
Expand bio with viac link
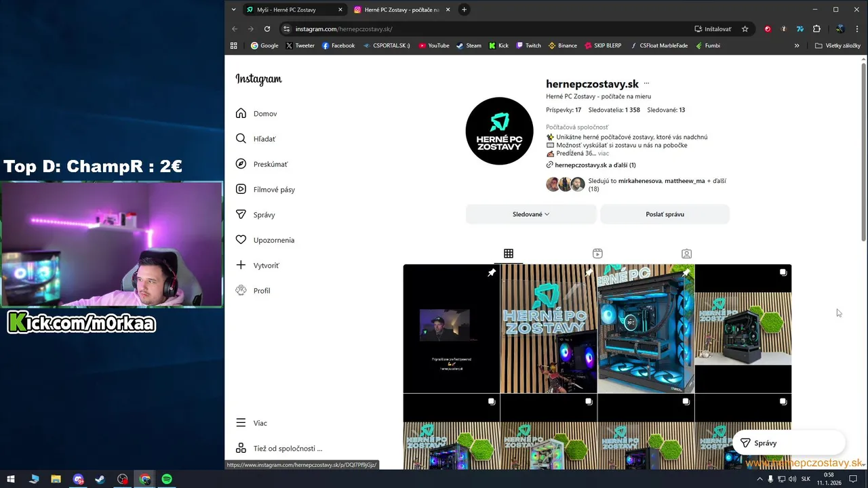604,154
